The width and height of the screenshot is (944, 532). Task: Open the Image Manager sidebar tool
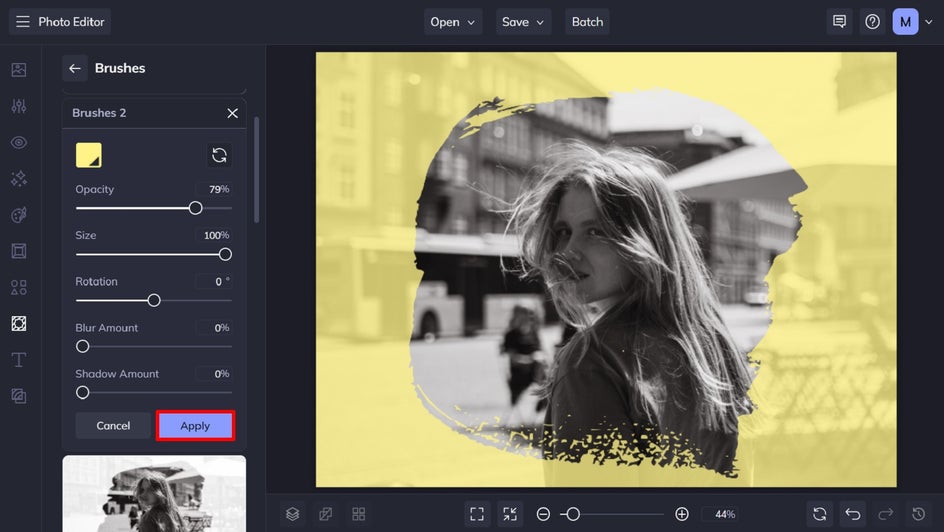(19, 70)
